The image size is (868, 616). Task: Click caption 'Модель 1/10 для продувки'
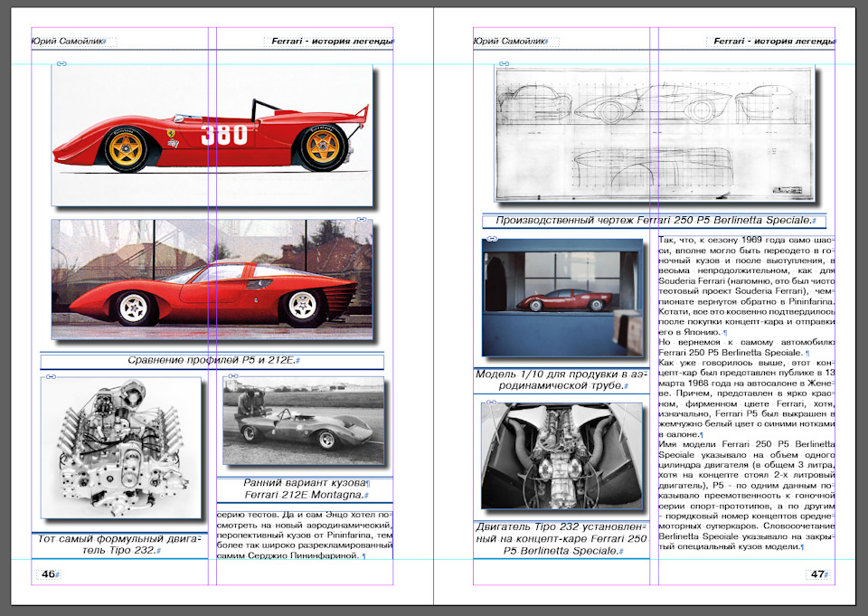[x=561, y=380]
